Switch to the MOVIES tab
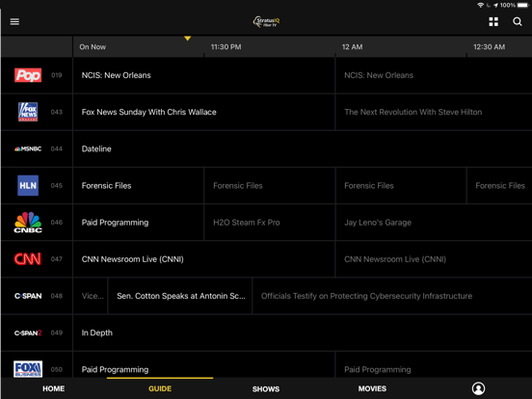Screen dimensions: 532x399 [x=372, y=388]
